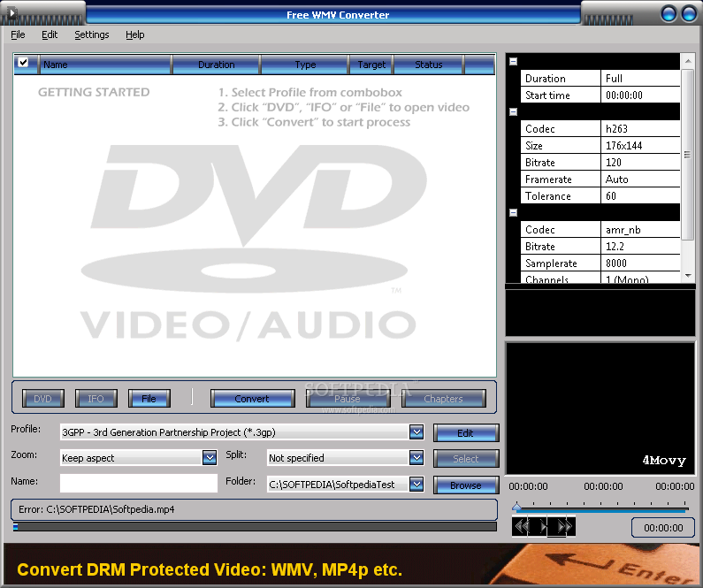The width and height of the screenshot is (703, 588).
Task: Click the close round button in title bar
Action: coord(689,13)
